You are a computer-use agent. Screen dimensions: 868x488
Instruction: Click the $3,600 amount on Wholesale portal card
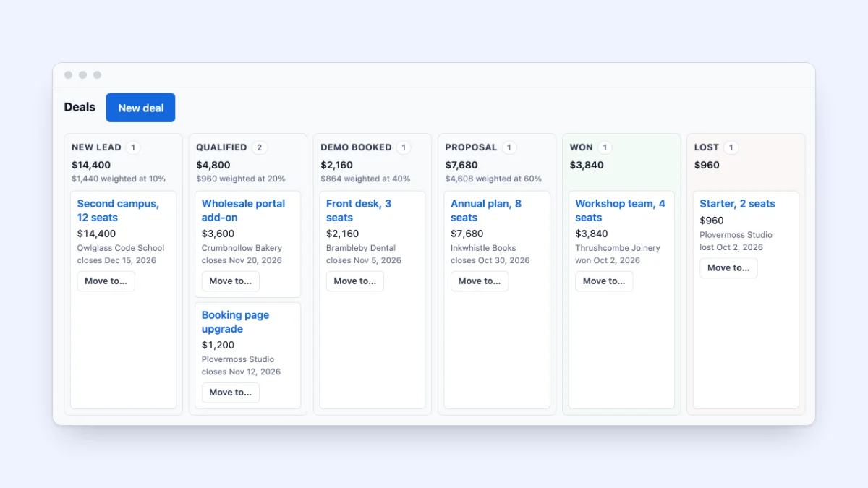click(218, 234)
